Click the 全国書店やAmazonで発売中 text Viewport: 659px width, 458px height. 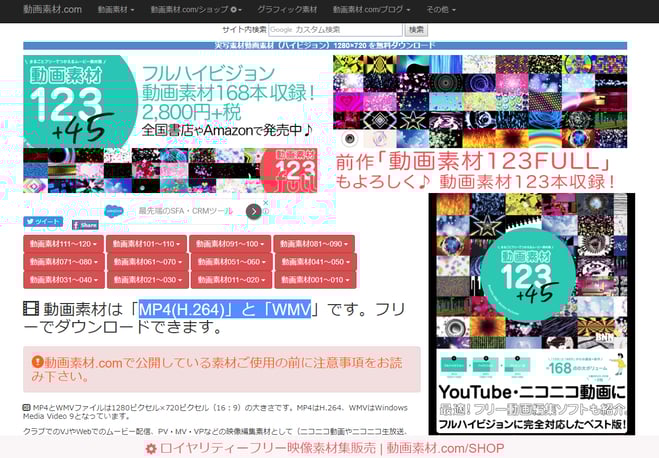227,130
